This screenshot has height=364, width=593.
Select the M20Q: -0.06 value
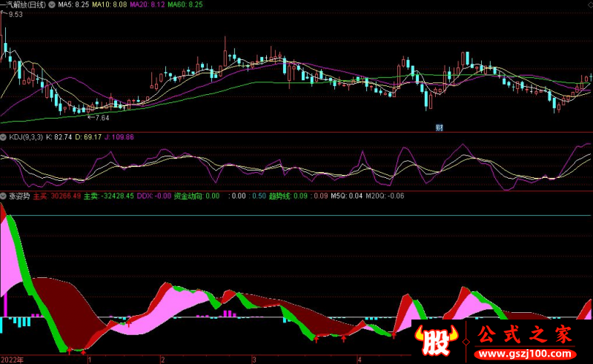(x=385, y=196)
